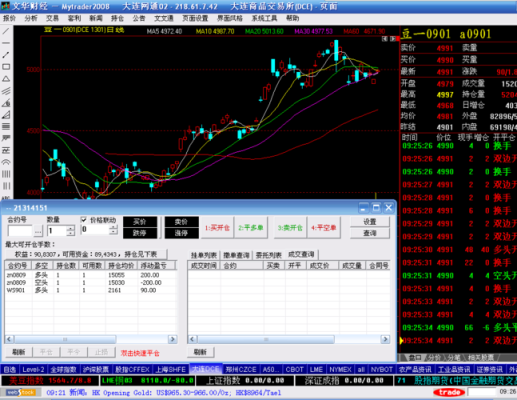Click the 查询 button
The image size is (517, 400).
pos(370,233)
